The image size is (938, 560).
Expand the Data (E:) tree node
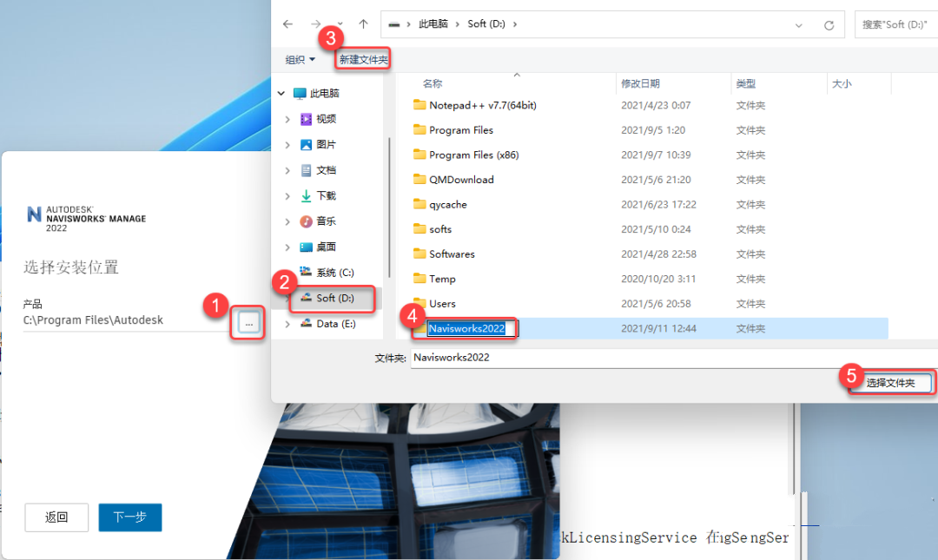287,324
